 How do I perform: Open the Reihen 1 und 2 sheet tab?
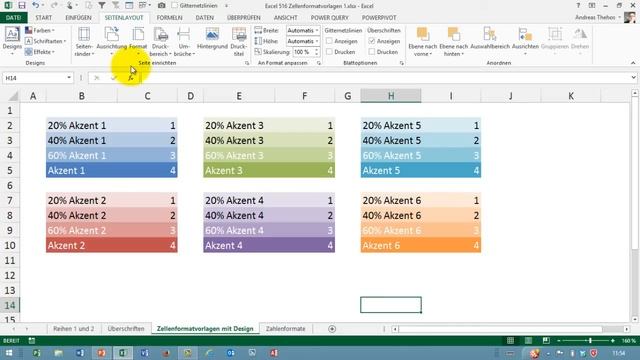click(73, 329)
